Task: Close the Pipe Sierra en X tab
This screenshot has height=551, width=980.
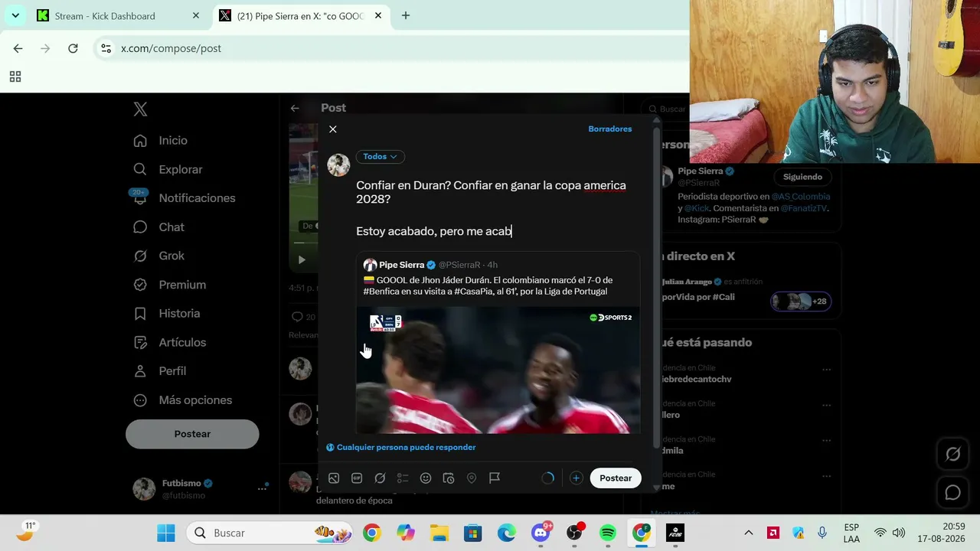Action: tap(378, 15)
